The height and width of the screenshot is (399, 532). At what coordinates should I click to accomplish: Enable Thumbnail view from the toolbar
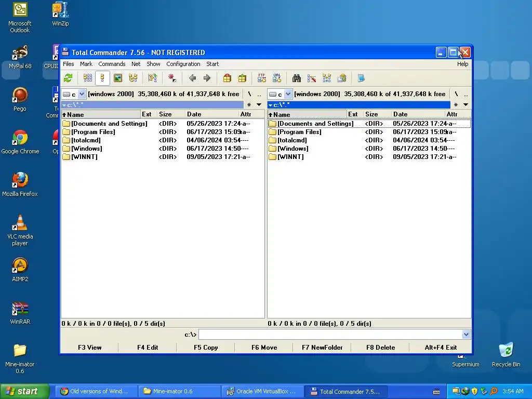click(118, 78)
